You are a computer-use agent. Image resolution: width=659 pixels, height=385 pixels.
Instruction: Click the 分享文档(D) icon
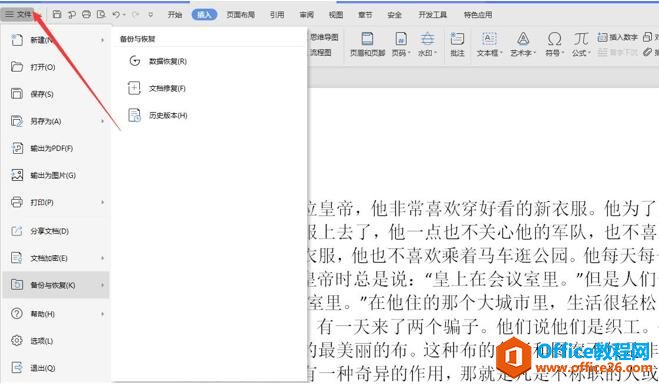click(17, 231)
